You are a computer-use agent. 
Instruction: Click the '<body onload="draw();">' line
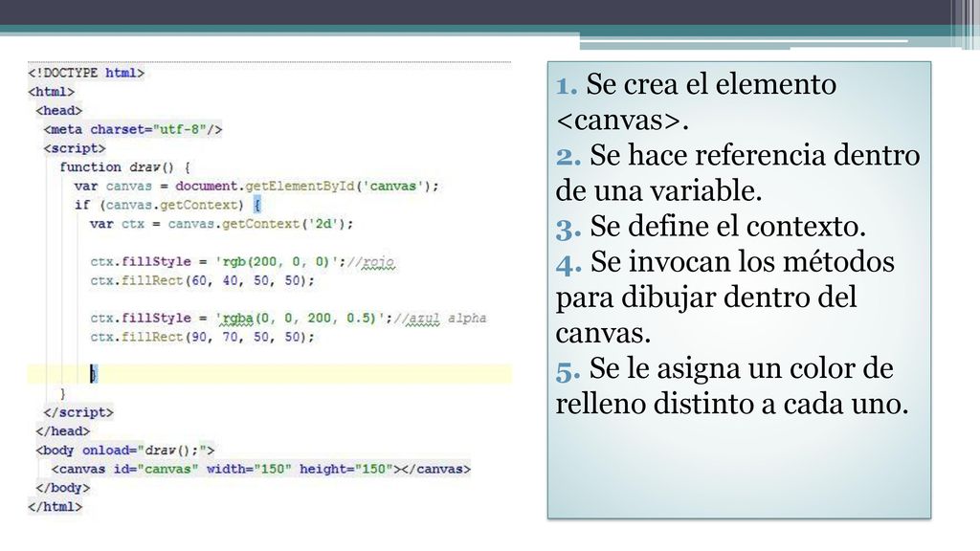[x=125, y=450]
